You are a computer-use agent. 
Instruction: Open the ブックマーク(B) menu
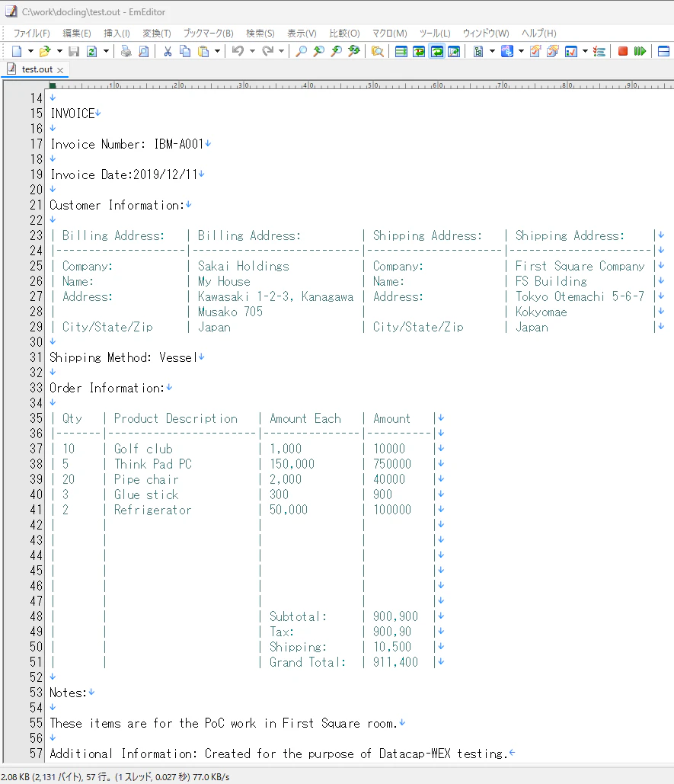coord(208,33)
